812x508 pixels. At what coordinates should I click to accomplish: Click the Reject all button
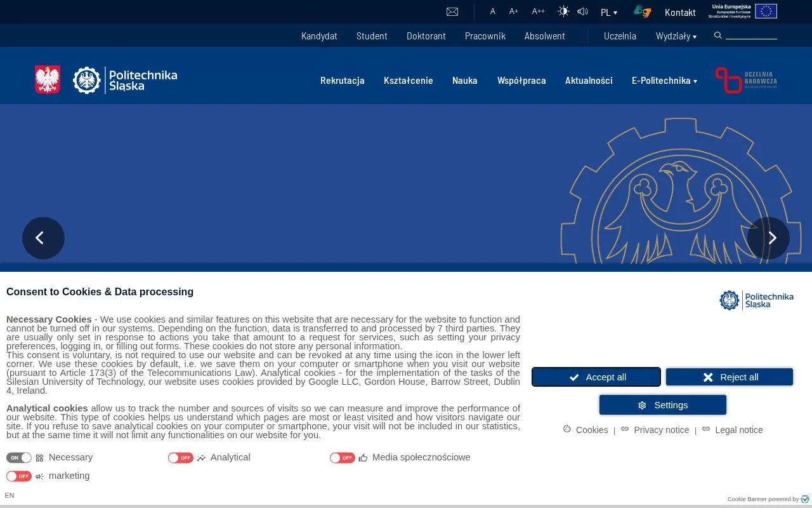pyautogui.click(x=730, y=377)
